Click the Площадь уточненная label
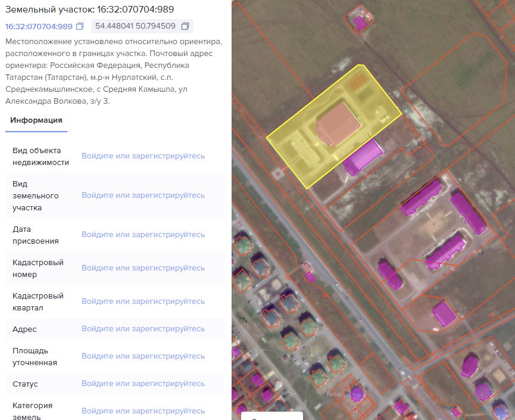 coord(35,357)
